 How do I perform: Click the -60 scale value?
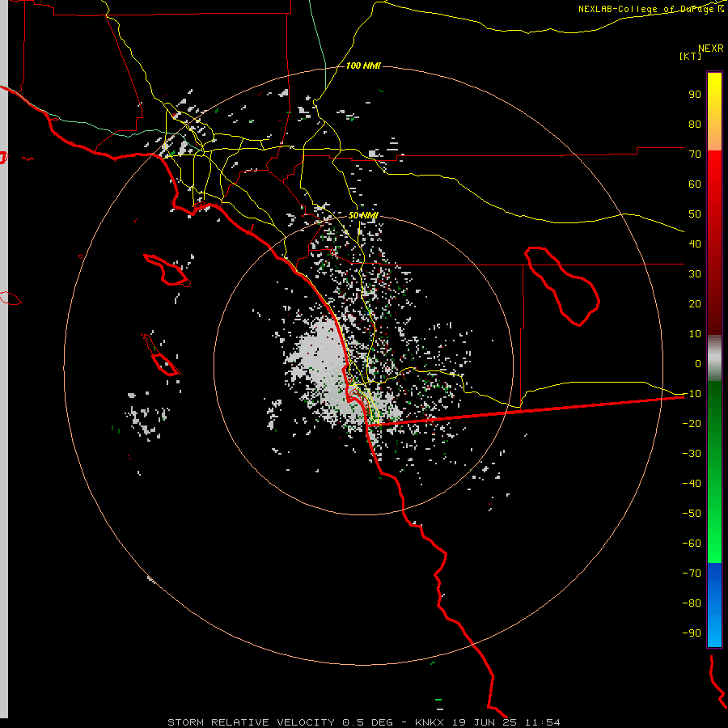point(692,544)
